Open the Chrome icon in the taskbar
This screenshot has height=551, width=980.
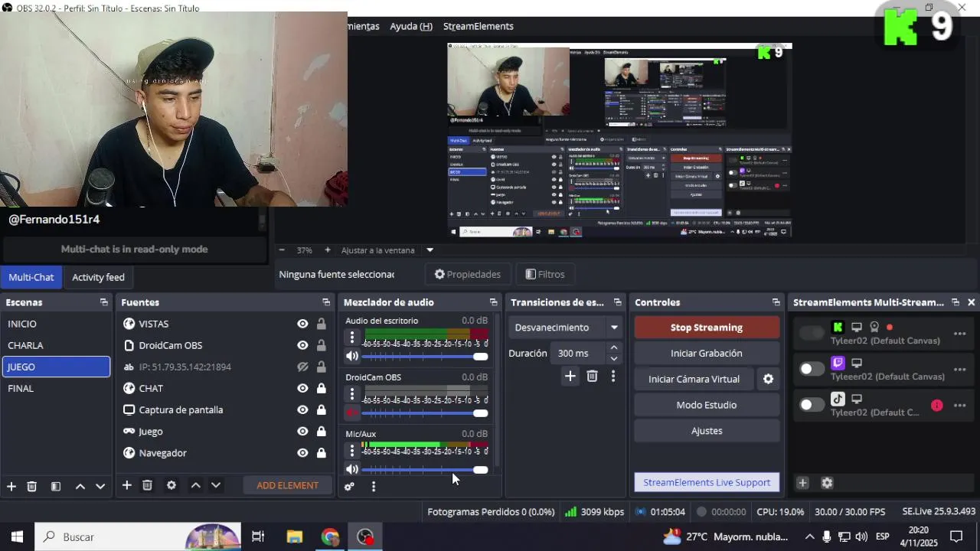coord(330,536)
